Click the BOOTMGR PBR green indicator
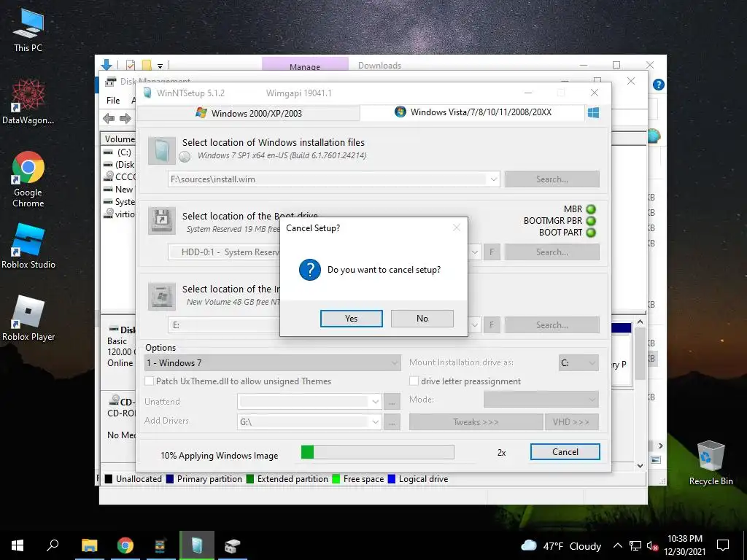The width and height of the screenshot is (747, 560). coord(591,221)
